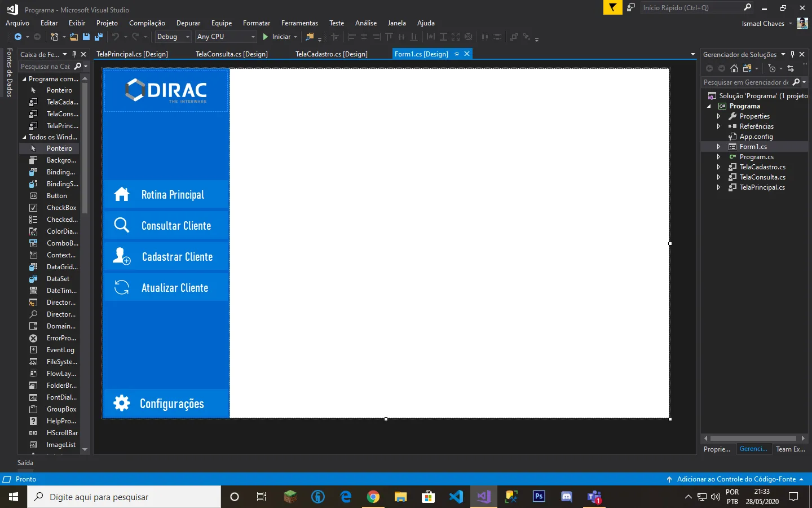The height and width of the screenshot is (508, 812).
Task: Click Adicionar ao Controle do Código-Fonte
Action: [736, 479]
